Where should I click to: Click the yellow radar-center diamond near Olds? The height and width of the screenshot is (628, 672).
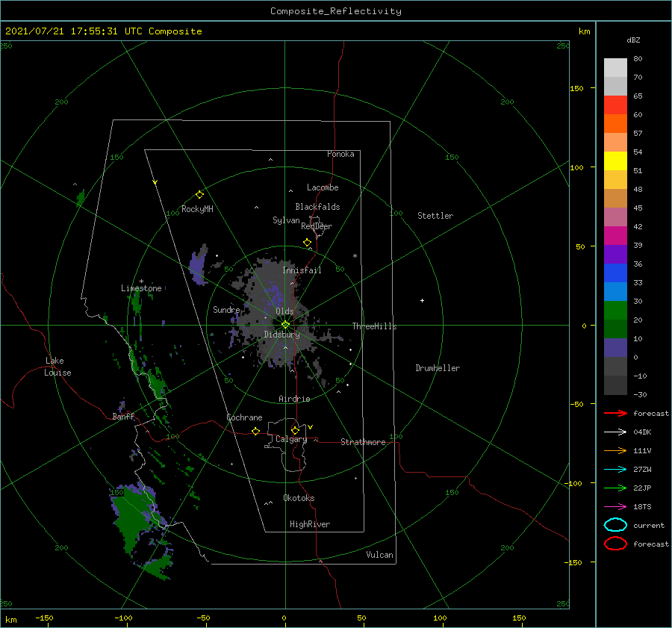click(285, 325)
